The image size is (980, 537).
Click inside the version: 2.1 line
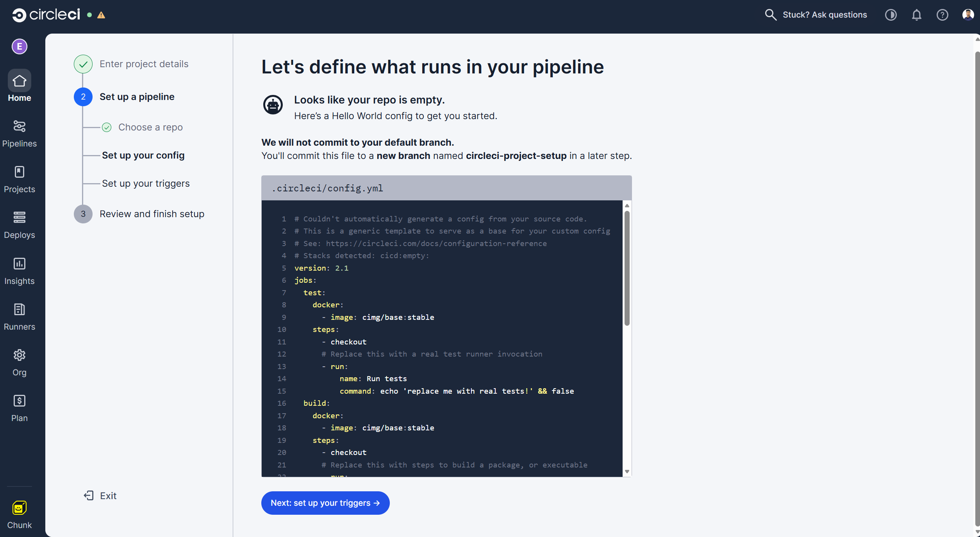pos(321,268)
